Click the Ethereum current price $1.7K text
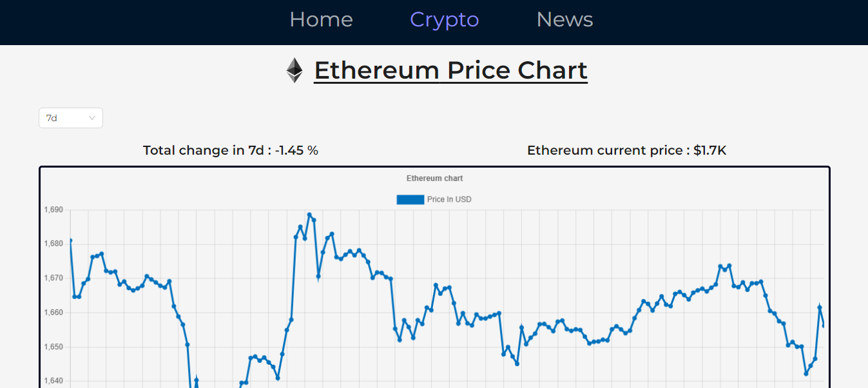Image resolution: width=868 pixels, height=388 pixels. [x=627, y=150]
